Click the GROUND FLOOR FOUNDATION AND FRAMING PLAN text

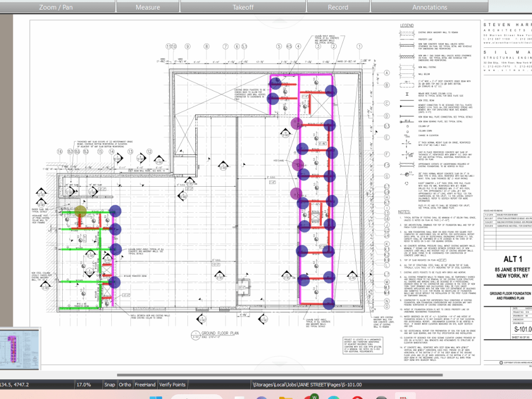510,295
